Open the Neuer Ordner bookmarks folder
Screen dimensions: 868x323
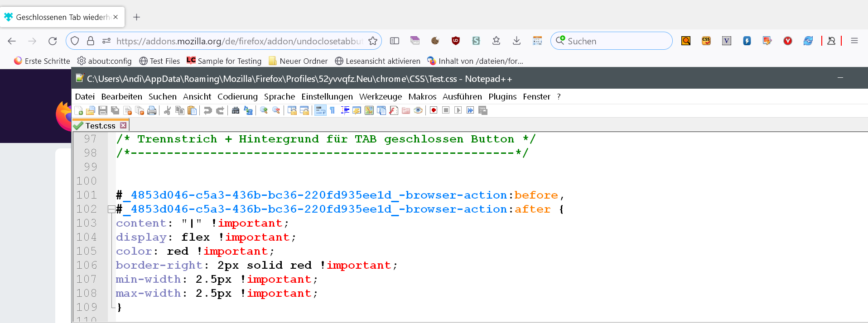click(298, 61)
